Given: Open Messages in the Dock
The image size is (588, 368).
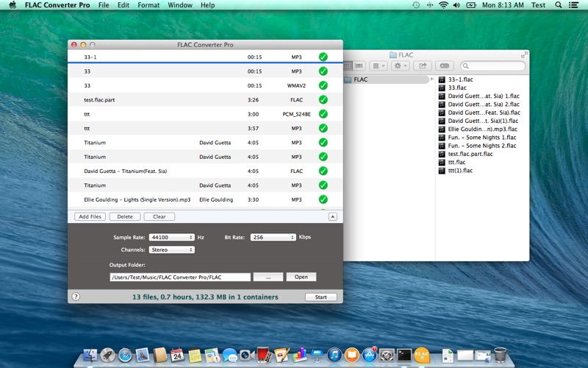Looking at the screenshot, I should pyautogui.click(x=229, y=355).
